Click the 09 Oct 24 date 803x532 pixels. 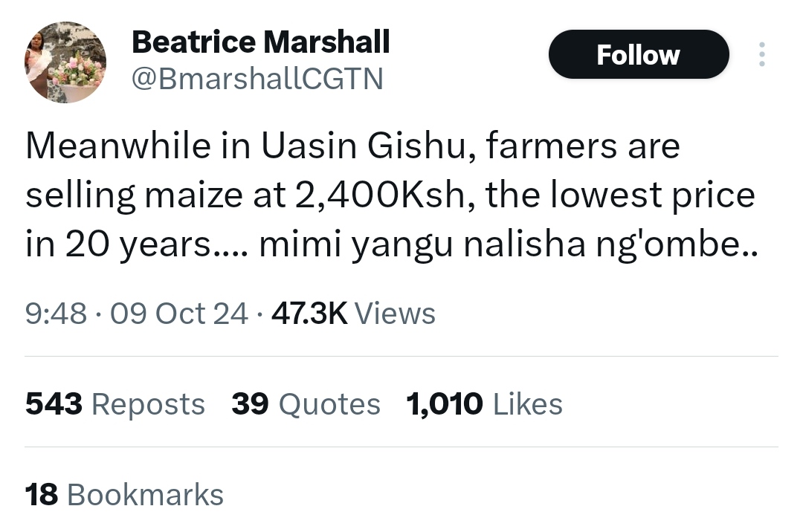click(178, 313)
